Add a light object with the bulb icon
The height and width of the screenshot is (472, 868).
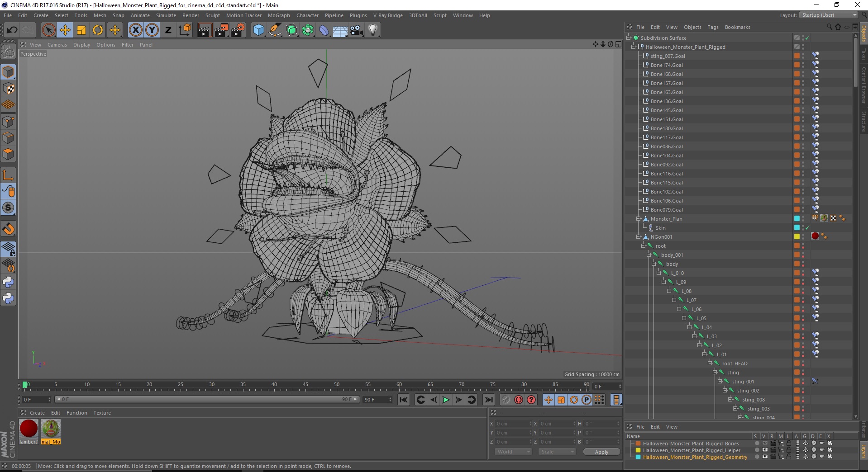coord(373,30)
